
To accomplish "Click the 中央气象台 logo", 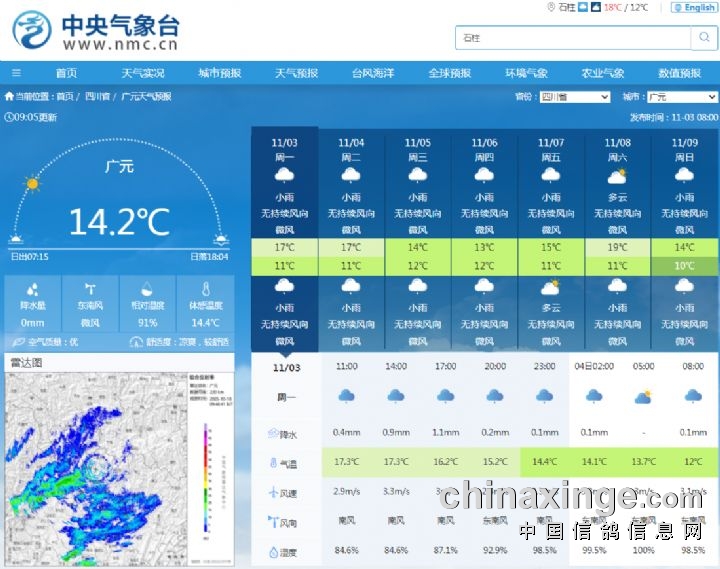I will click(x=95, y=31).
